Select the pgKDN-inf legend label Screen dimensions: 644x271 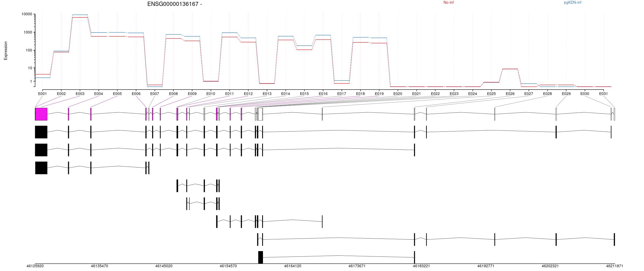pos(573,2)
